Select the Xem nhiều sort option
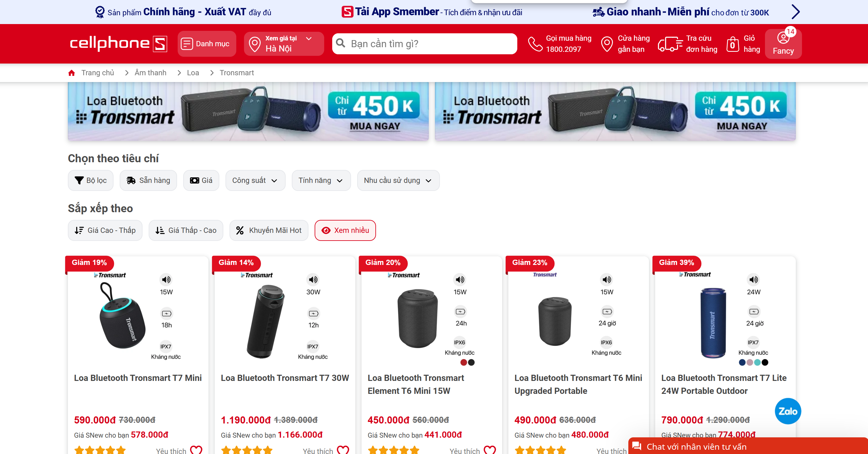 point(345,230)
